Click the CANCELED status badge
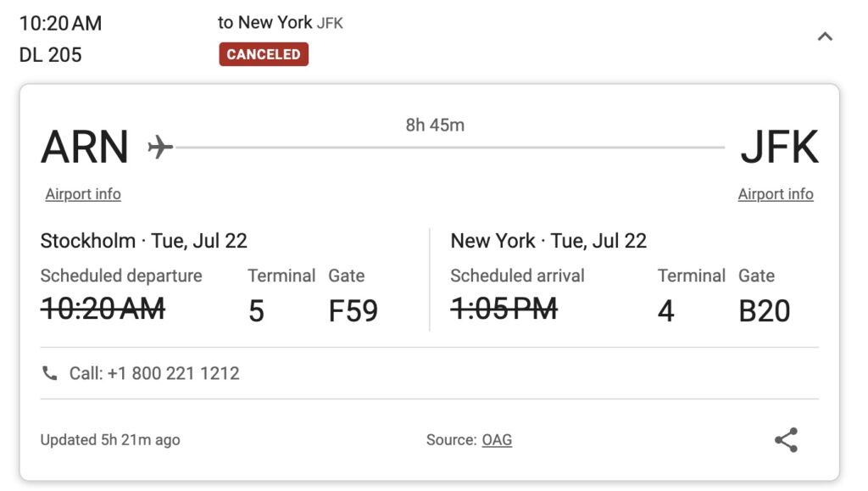 [264, 54]
